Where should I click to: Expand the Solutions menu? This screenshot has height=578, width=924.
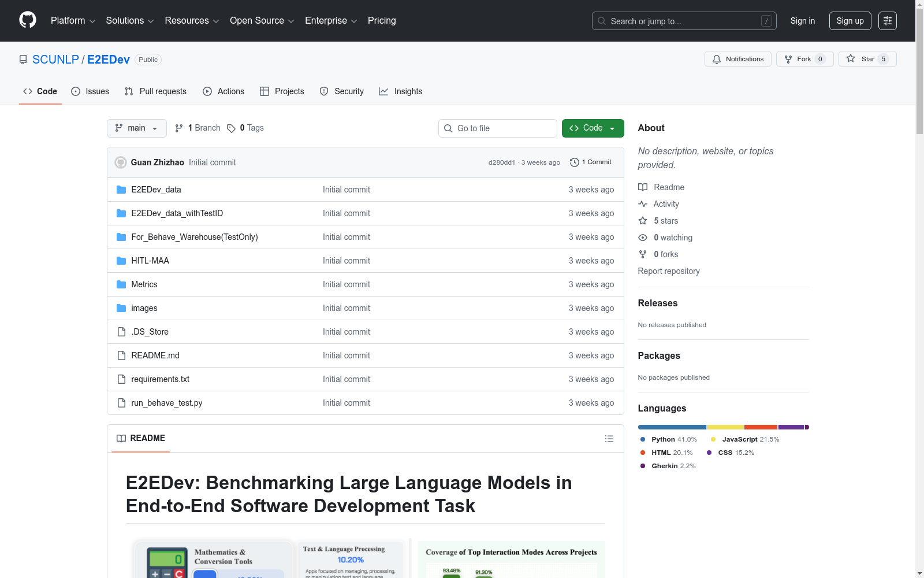pyautogui.click(x=130, y=21)
